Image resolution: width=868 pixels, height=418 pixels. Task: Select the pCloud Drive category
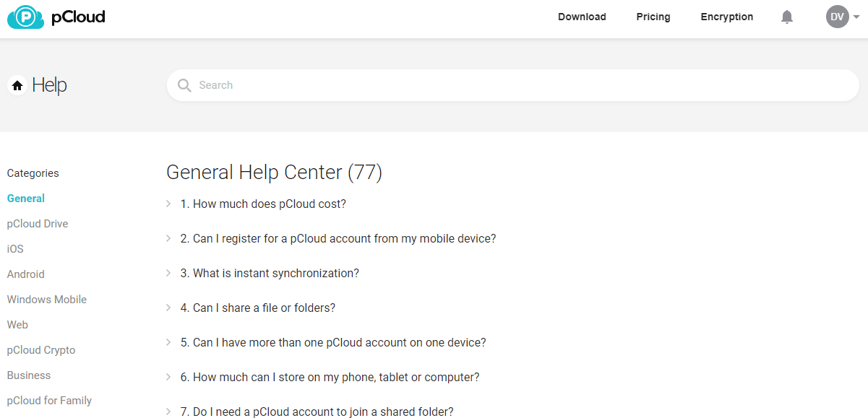coord(38,224)
